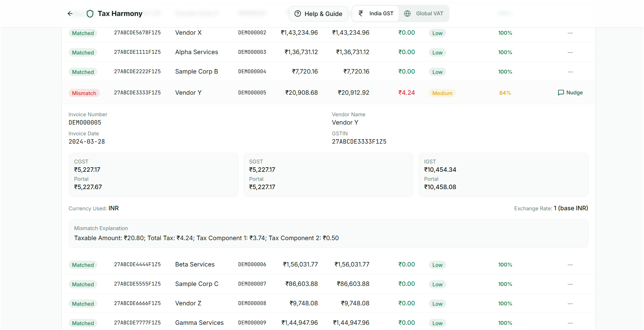644x330 pixels.
Task: Click the Nudge chat bubble icon
Action: tap(561, 93)
